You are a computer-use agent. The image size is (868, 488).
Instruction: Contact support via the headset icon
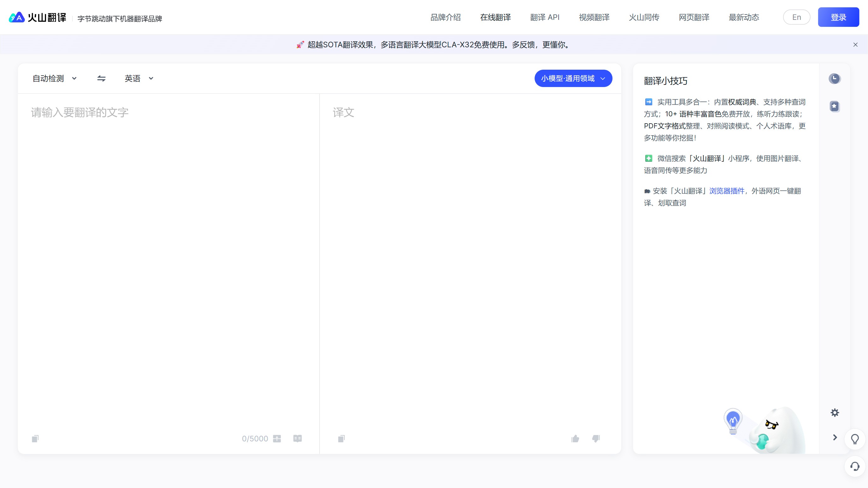click(x=855, y=467)
